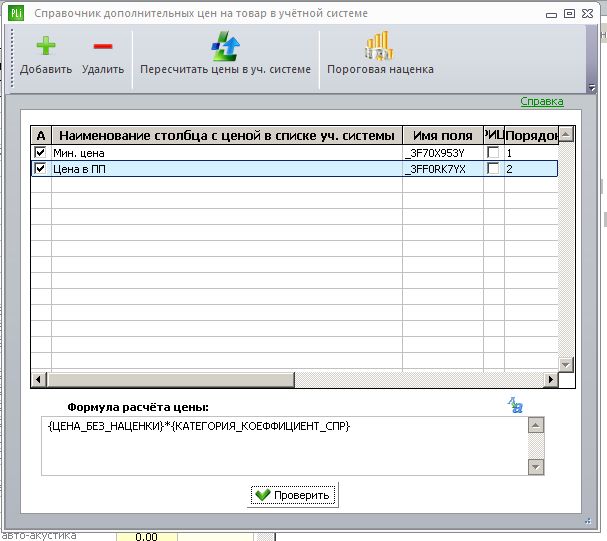
Task: Toggle active checkbox for Мин. цена row
Action: (x=40, y=152)
